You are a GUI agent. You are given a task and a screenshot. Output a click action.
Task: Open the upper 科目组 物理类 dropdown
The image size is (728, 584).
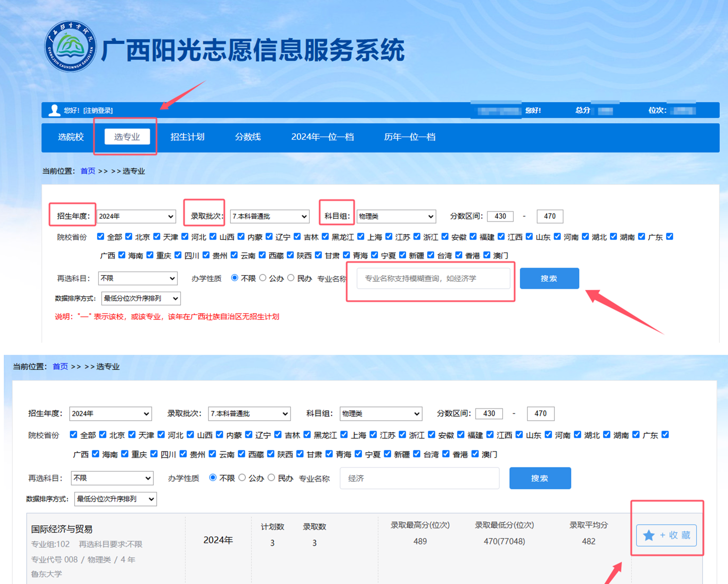click(396, 216)
